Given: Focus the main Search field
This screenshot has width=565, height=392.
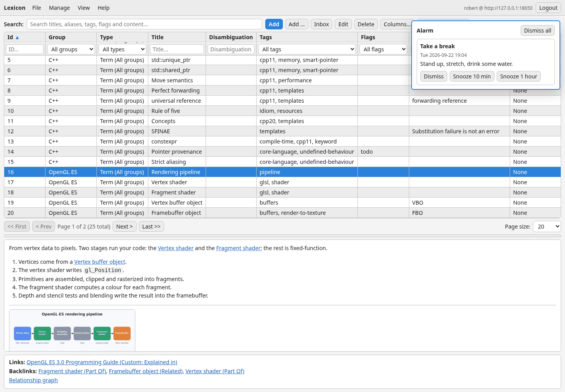Looking at the screenshot, I should point(144,24).
